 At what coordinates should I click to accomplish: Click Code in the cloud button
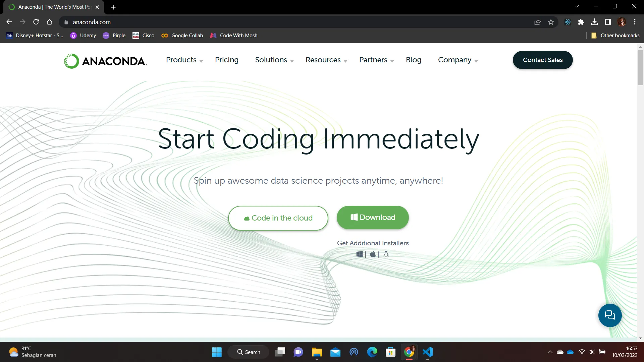point(278,218)
